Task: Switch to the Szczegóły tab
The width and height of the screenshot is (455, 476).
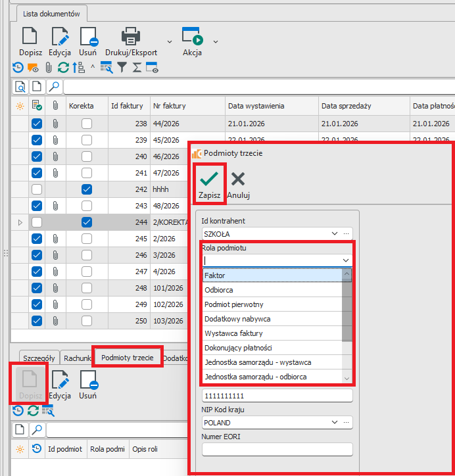Action: point(39,358)
